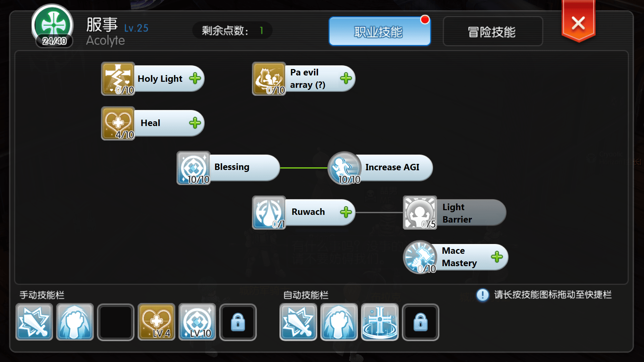
Task: Add a point to Mace Mastery
Action: coord(497,256)
